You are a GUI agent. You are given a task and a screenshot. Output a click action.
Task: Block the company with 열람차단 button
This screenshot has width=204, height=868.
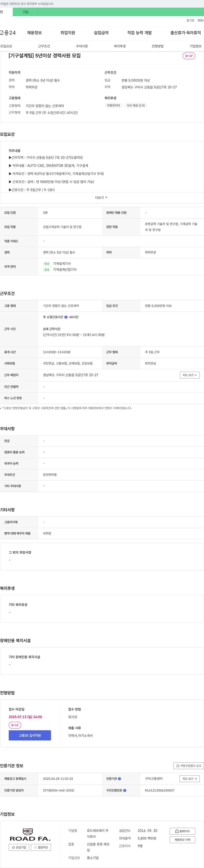coord(41,847)
